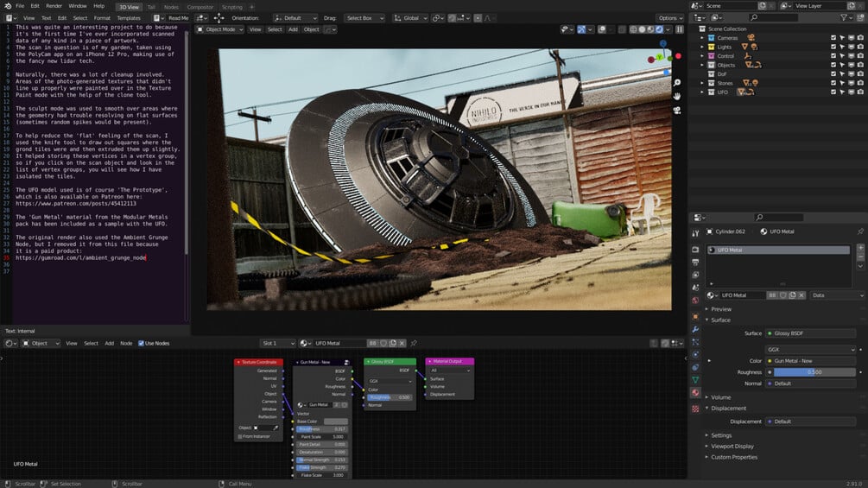Click new collection icon in outliner header
Screen dimensions: 868x488
click(861, 17)
